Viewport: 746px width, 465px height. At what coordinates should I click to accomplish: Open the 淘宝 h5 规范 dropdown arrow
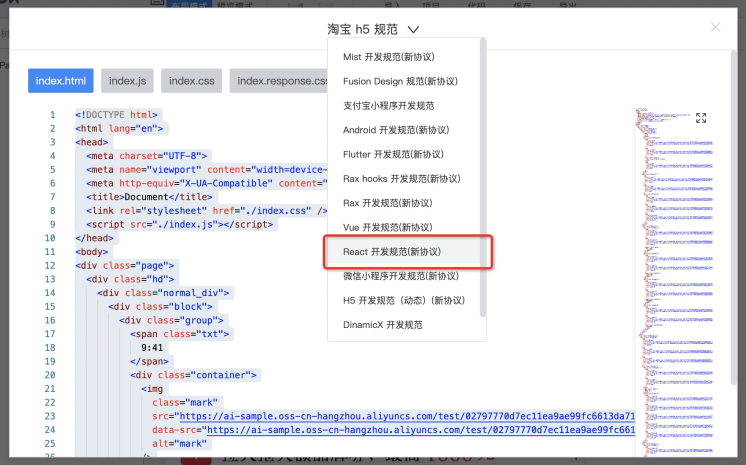click(413, 30)
